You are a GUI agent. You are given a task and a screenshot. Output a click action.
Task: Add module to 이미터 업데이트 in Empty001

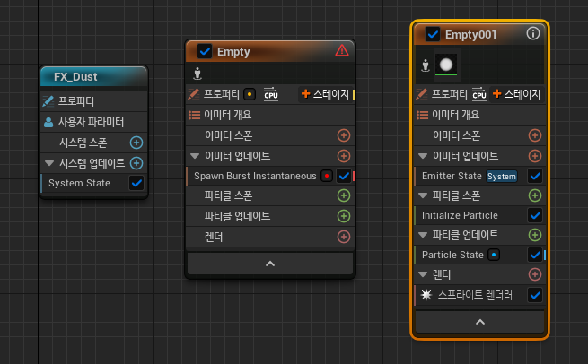point(535,156)
